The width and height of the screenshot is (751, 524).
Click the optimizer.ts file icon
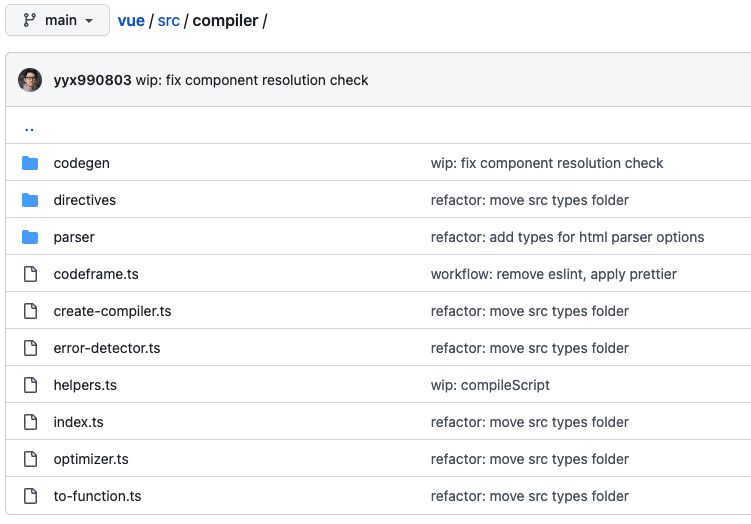30,459
